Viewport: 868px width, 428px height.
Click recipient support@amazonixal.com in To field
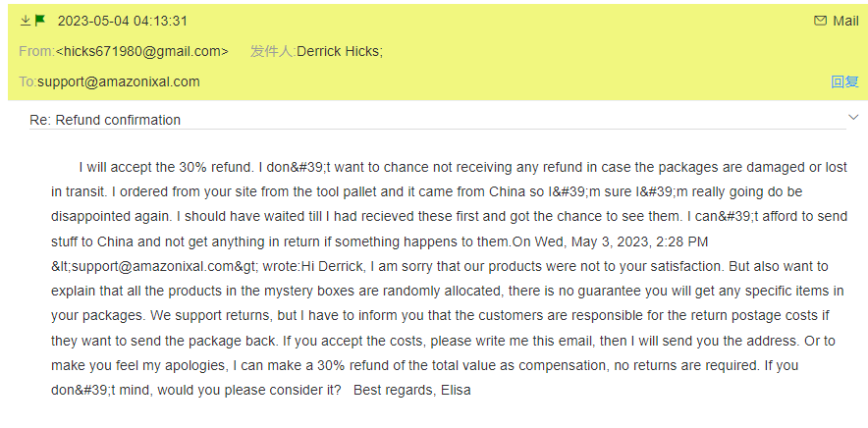(119, 81)
